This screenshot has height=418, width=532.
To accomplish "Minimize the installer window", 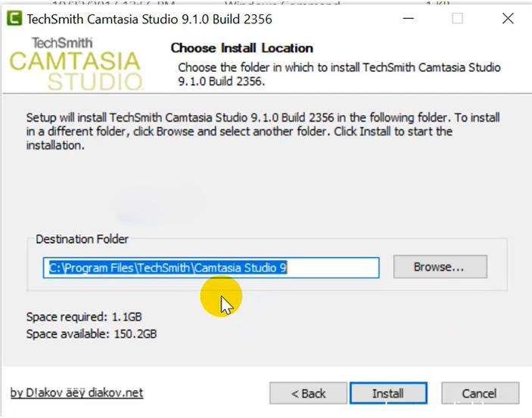I will 407,18.
